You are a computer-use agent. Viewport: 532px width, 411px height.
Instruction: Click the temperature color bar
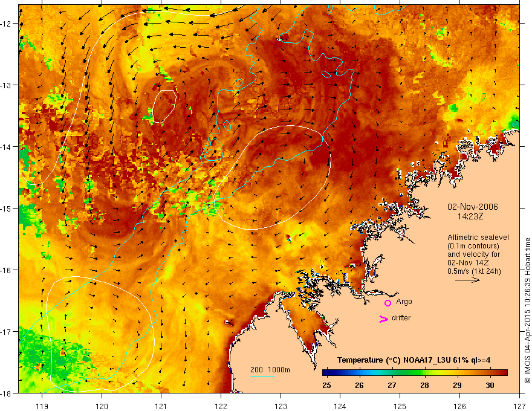pos(415,373)
